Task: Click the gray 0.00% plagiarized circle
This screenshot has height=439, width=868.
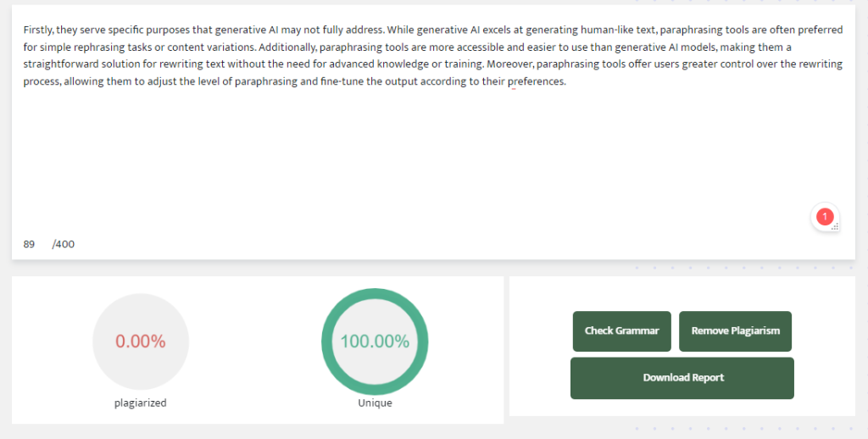Action: 141,342
